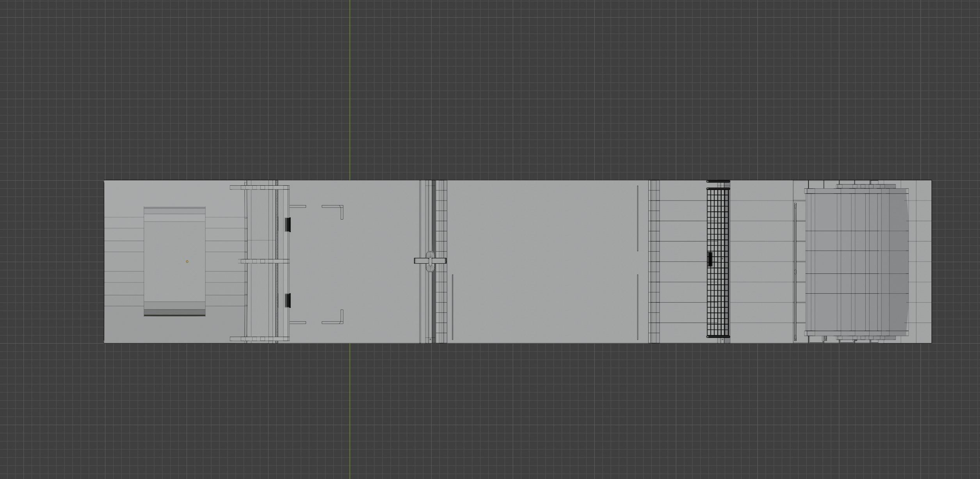
Task: Click the dark grid mesh fence panel
Action: [x=718, y=296]
